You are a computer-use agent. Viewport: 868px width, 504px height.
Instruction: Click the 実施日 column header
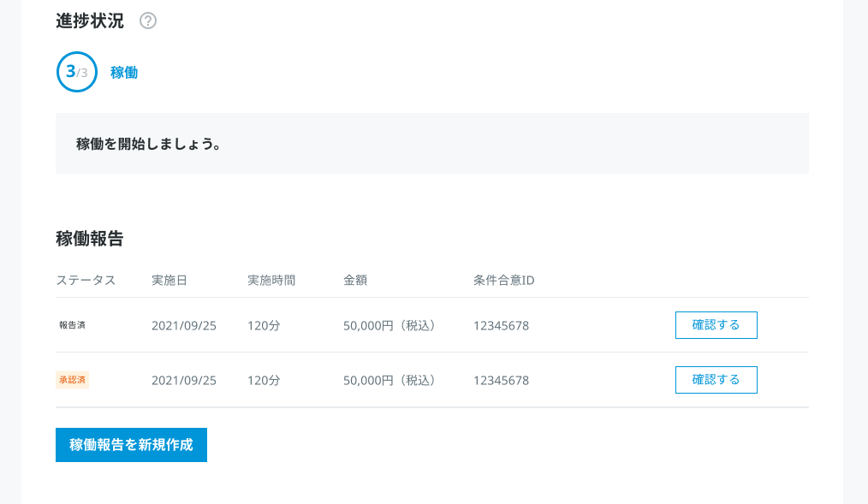169,281
